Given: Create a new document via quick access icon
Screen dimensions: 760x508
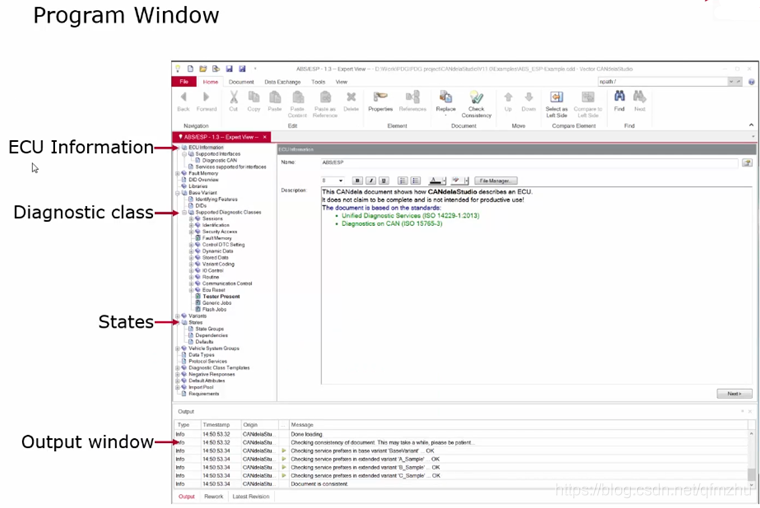Looking at the screenshot, I should [190, 69].
